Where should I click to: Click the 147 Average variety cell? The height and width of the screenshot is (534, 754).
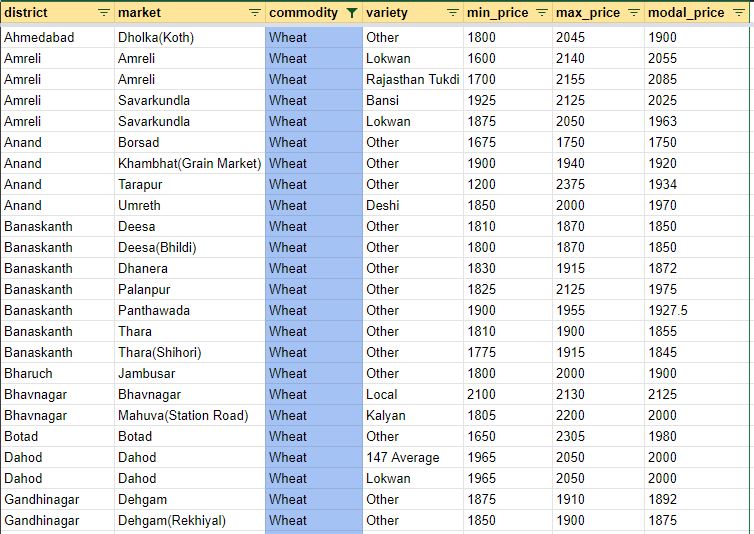click(x=403, y=457)
